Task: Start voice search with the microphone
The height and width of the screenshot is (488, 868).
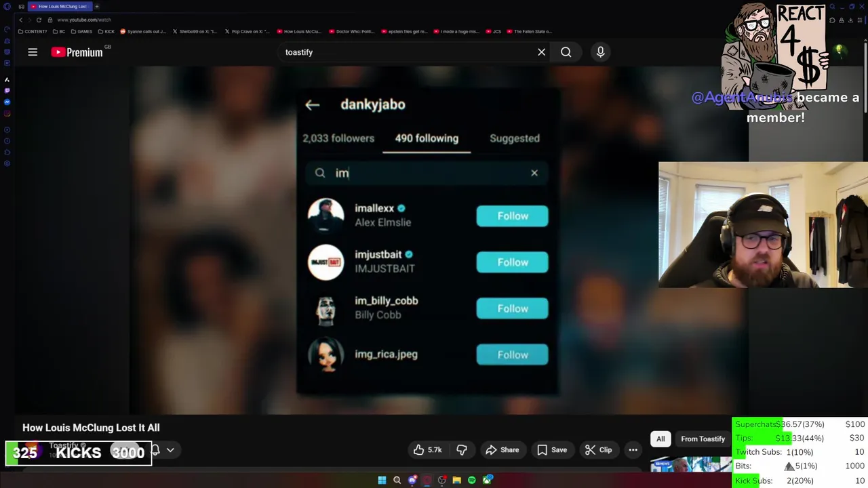Action: click(600, 52)
